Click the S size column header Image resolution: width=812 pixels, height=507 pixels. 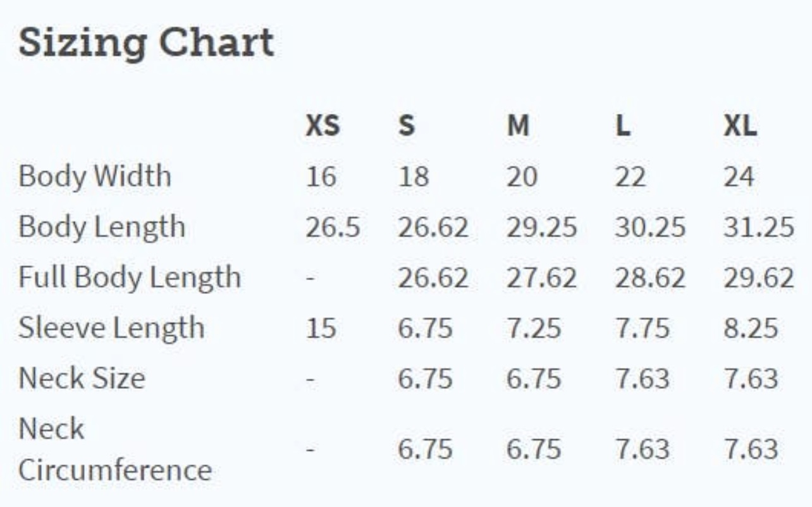[407, 126]
